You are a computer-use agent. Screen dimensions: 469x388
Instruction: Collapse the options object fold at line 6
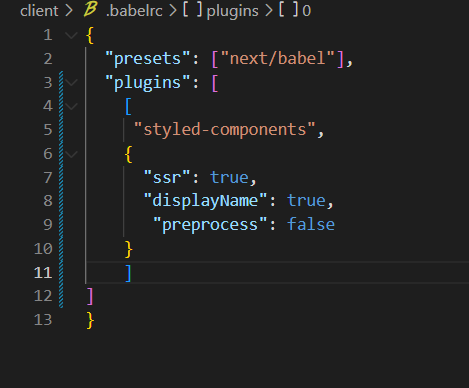(71, 154)
